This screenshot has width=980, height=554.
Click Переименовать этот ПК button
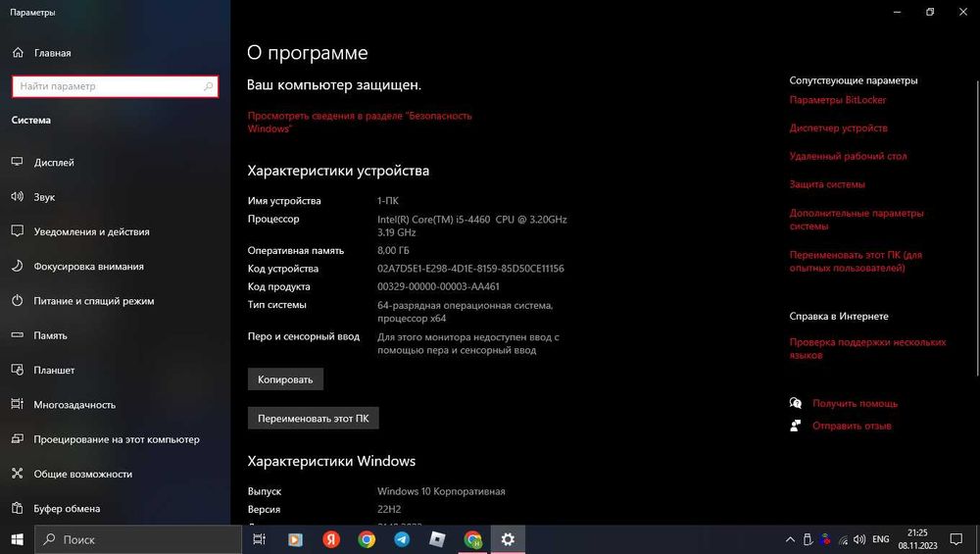point(314,419)
